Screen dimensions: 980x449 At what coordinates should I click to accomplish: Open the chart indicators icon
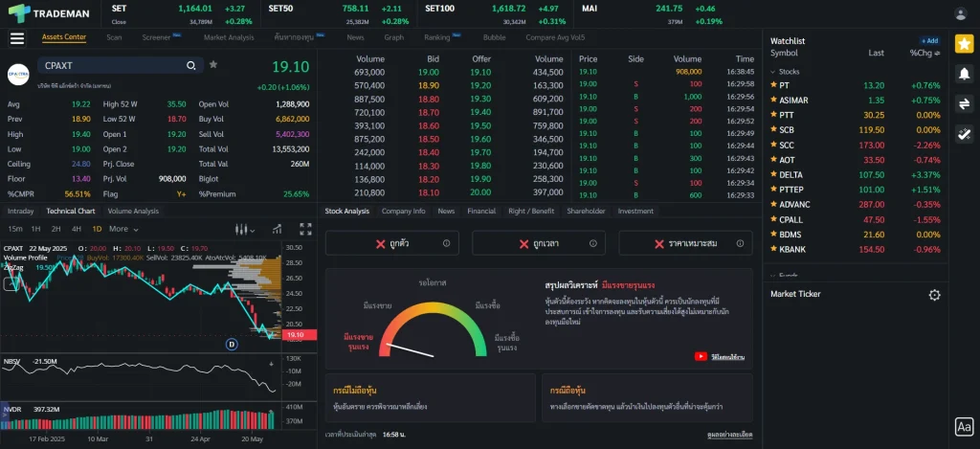(277, 229)
